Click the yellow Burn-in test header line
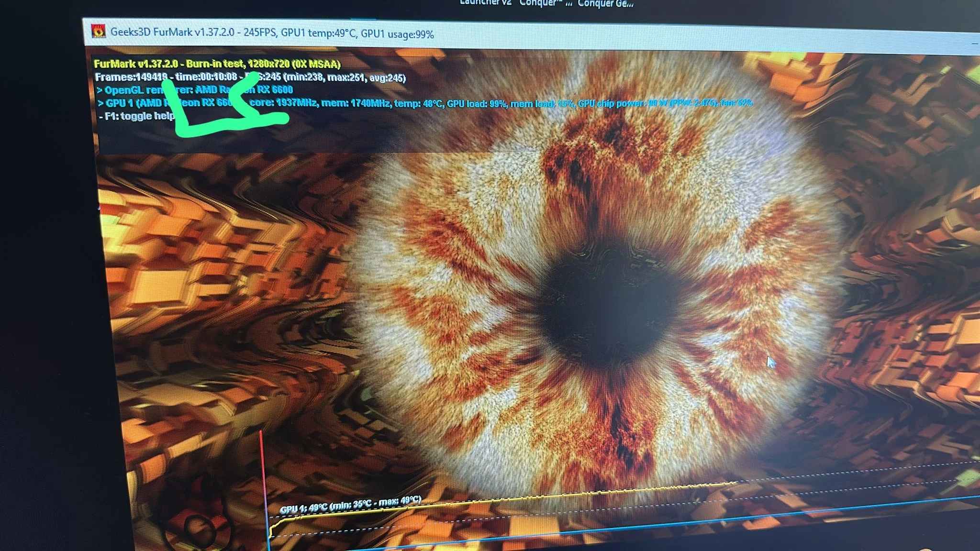Viewport: 980px width, 551px height. tap(217, 64)
